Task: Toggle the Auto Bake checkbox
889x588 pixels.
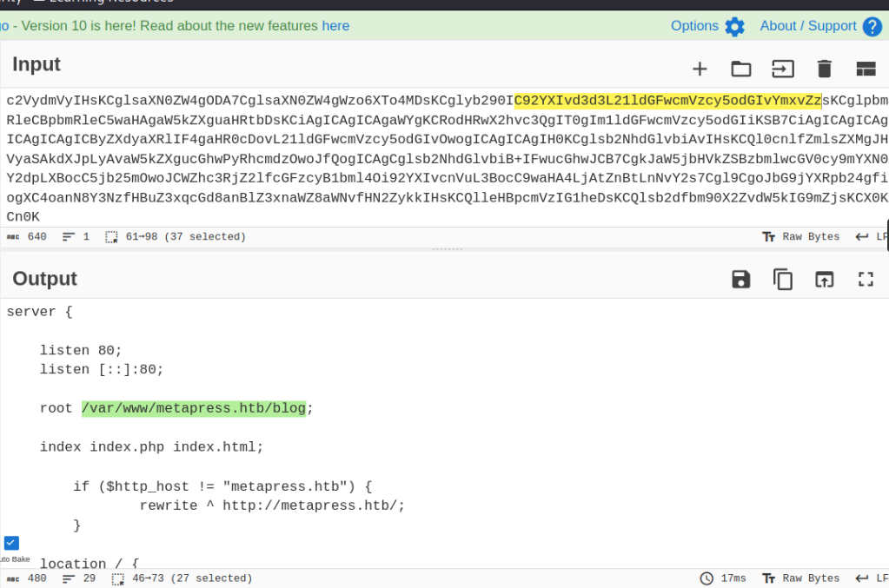Action: coord(11,543)
